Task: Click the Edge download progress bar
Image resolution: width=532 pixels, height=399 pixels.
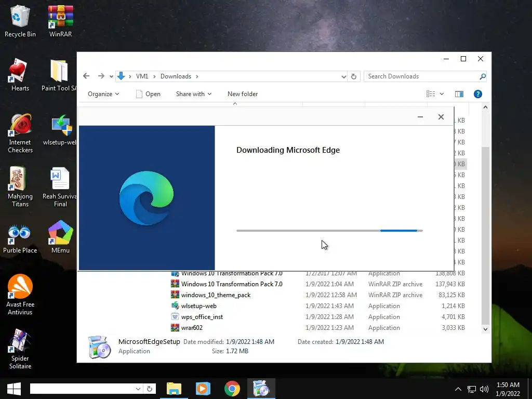Action: coord(329,231)
